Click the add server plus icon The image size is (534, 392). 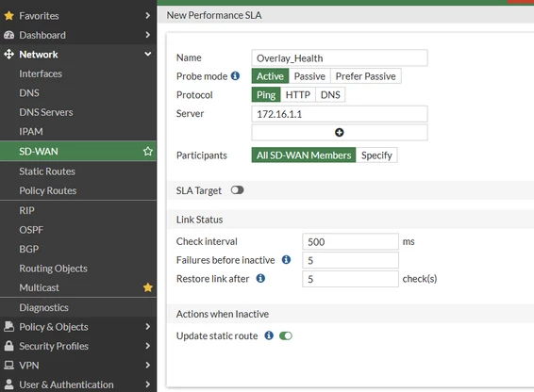coord(340,132)
